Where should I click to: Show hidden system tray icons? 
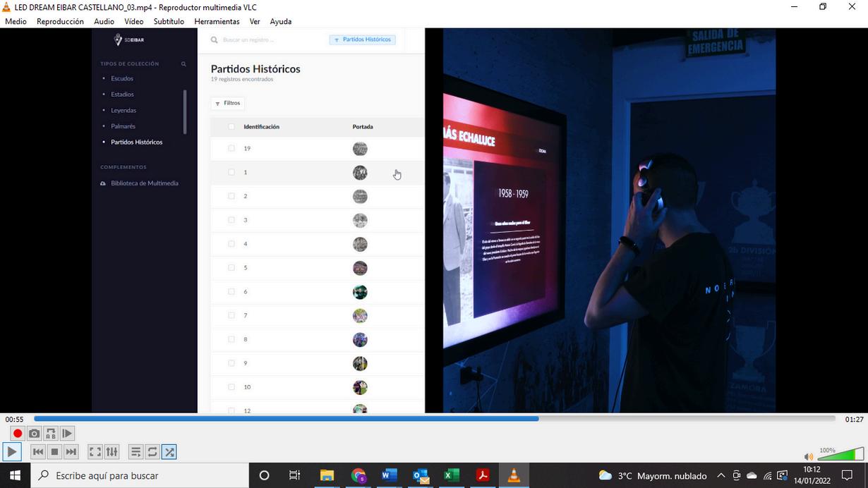(721, 475)
